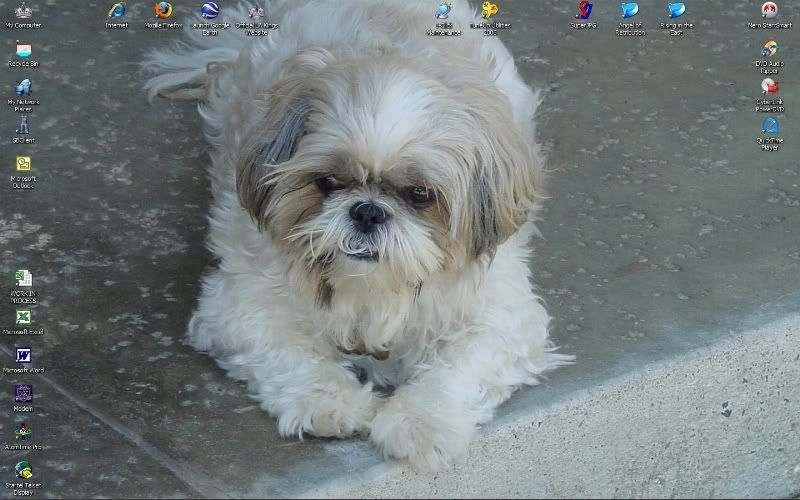This screenshot has height=500, width=800.
Task: Select the DVD Audio Ripper icon
Action: (769, 50)
